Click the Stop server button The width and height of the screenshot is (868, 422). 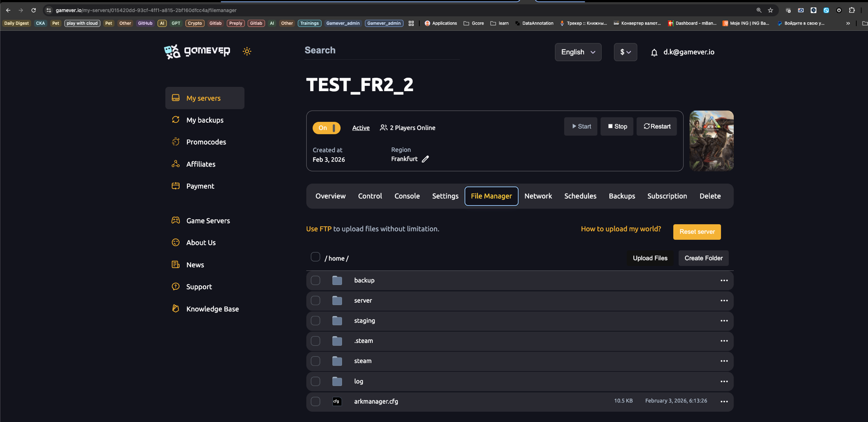pyautogui.click(x=617, y=127)
